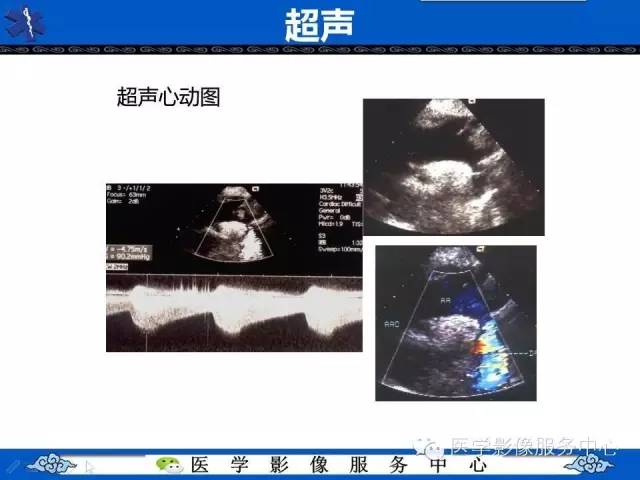This screenshot has height=480, width=640.
Task: Click footer text 医学影像服务中心
Action: coord(338,464)
